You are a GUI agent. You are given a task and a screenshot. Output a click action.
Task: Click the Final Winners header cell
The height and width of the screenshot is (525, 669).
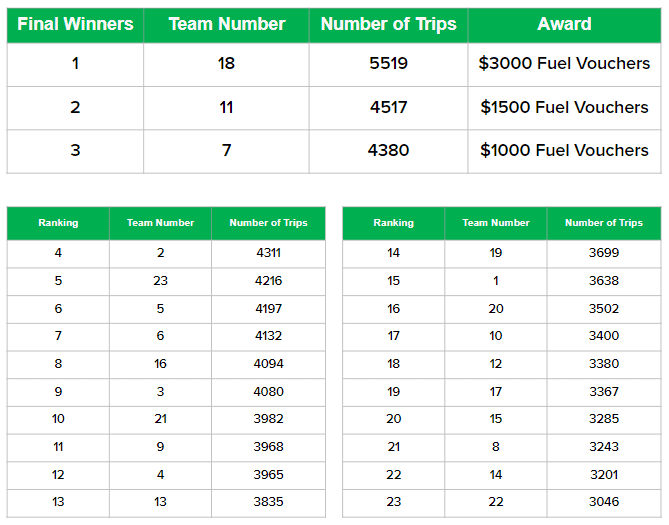[x=75, y=25]
